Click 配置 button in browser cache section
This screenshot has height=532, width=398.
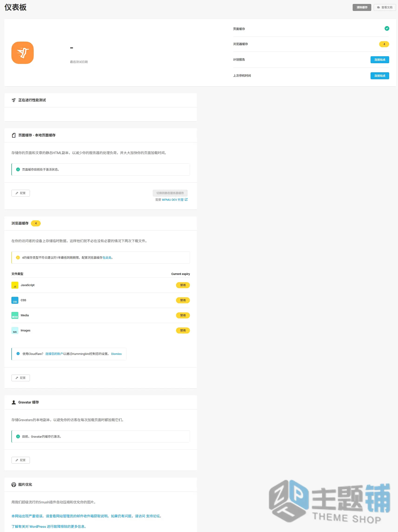pyautogui.click(x=21, y=378)
